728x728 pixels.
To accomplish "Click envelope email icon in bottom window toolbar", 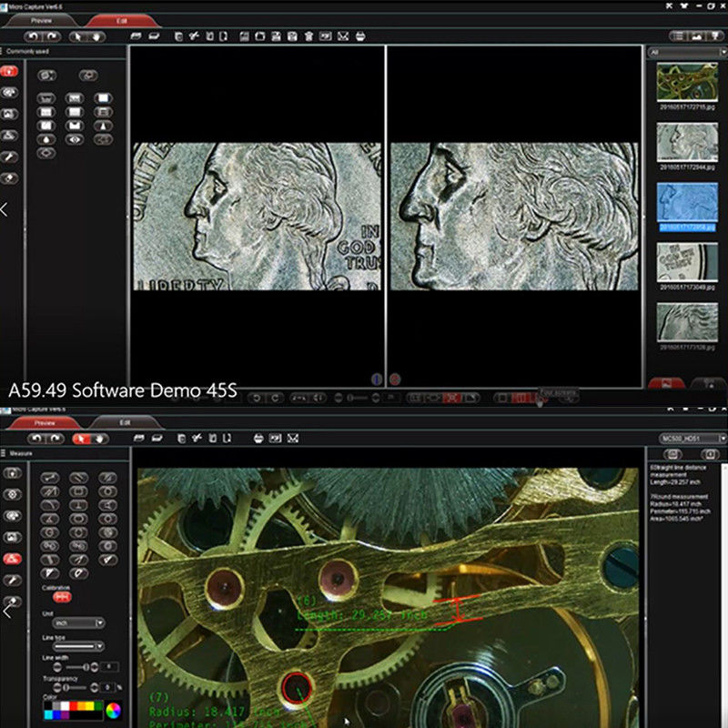I will click(292, 438).
